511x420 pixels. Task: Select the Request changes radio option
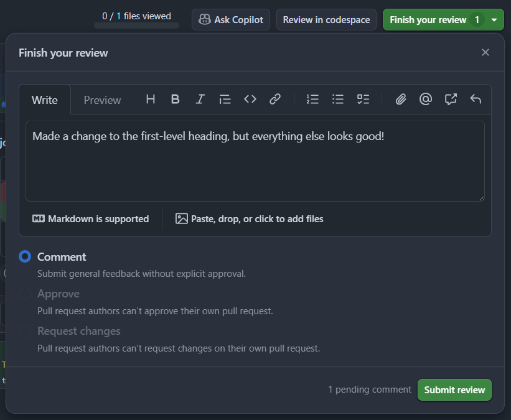(25, 331)
